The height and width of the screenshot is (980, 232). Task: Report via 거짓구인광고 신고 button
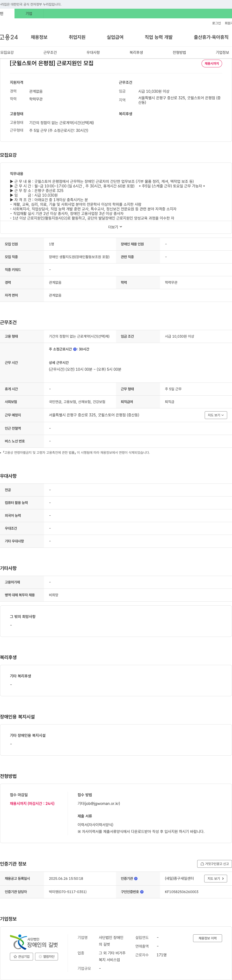coord(214,864)
